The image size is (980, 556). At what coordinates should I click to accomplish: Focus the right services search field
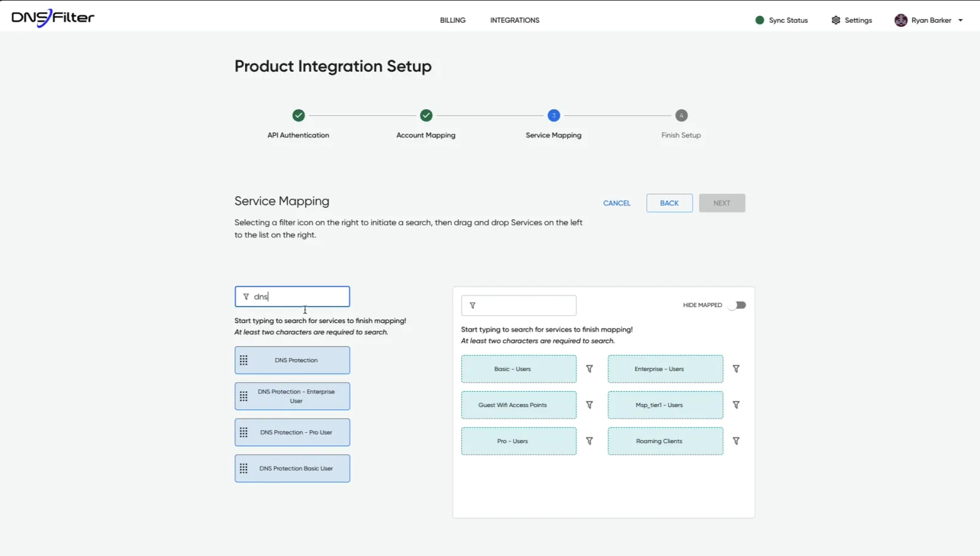tap(519, 305)
